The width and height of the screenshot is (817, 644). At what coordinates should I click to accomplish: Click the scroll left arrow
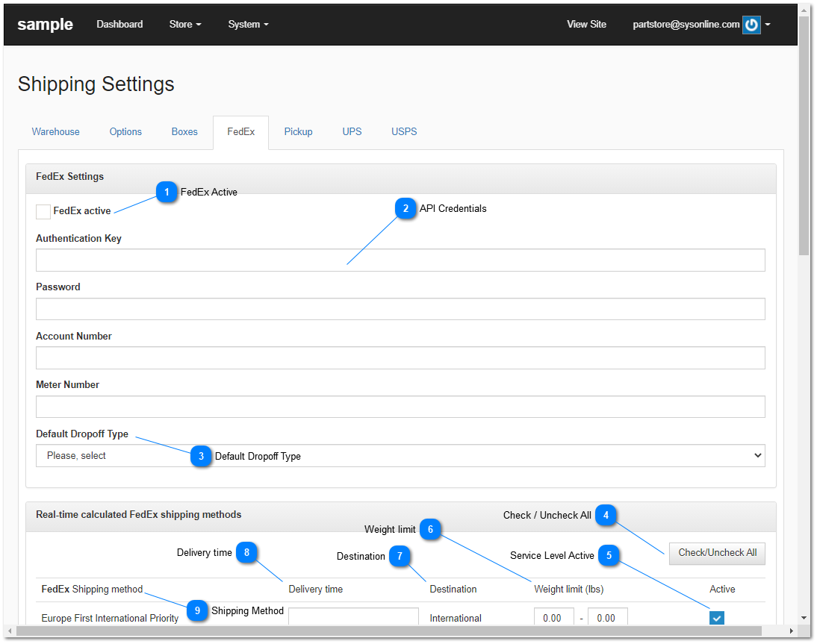[x=10, y=631]
